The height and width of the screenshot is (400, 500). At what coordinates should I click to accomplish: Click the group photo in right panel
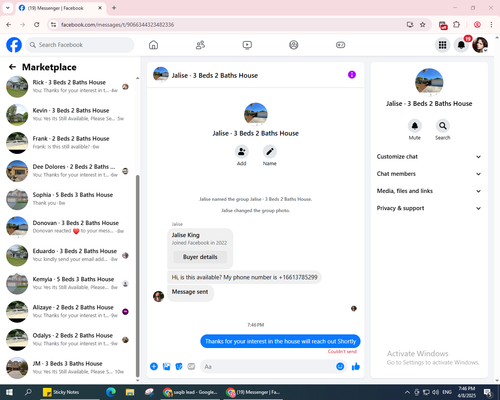click(x=429, y=82)
